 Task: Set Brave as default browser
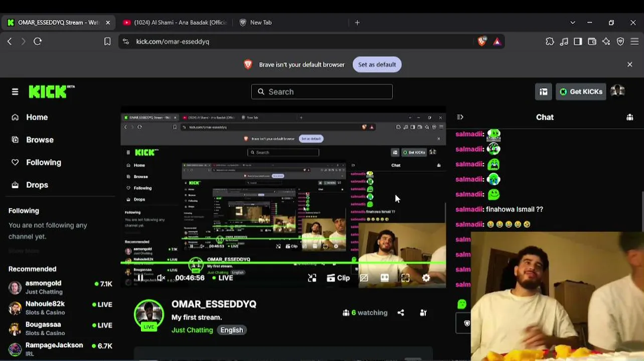377,65
